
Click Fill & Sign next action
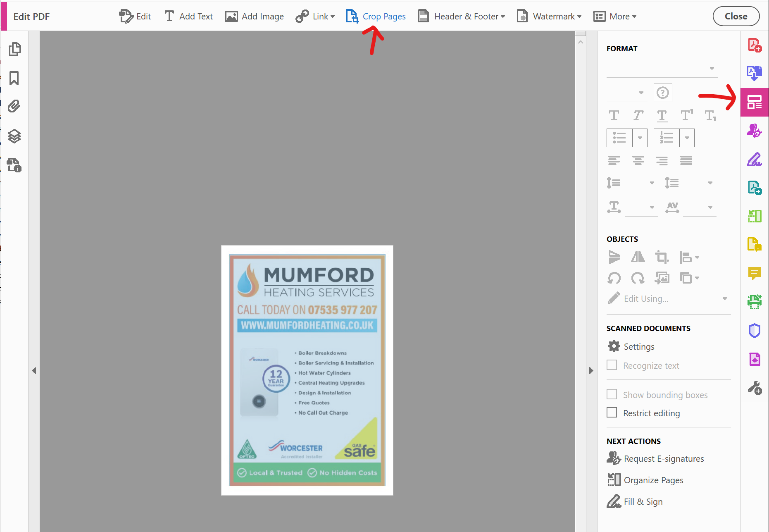(635, 501)
